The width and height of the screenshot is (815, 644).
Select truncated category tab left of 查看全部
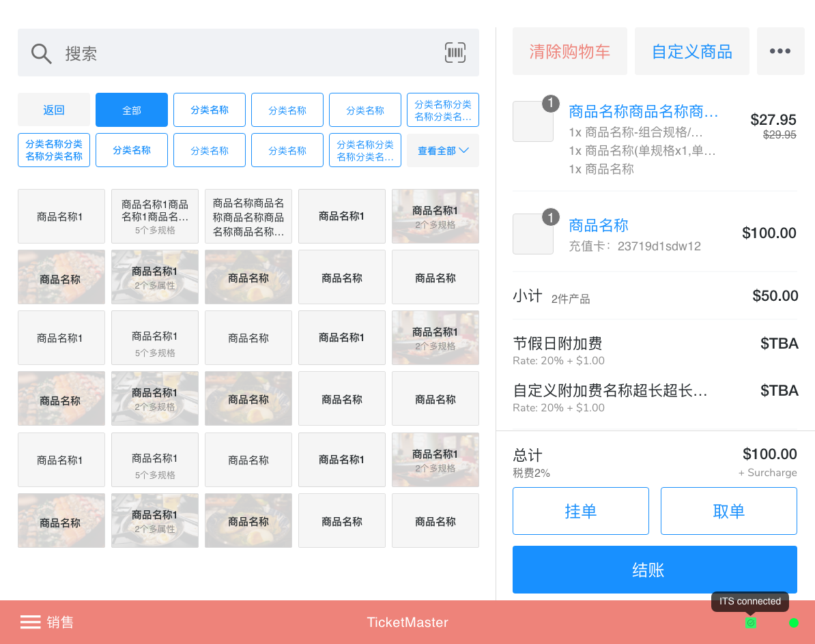(x=365, y=150)
